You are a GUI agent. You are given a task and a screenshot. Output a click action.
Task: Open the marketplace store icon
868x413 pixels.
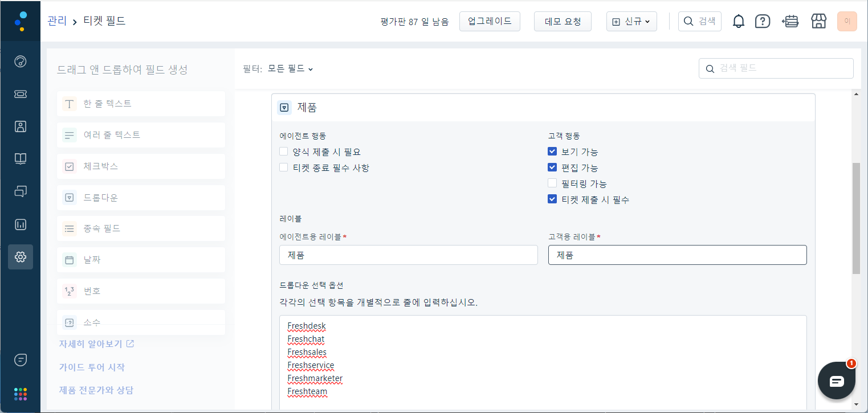[819, 22]
